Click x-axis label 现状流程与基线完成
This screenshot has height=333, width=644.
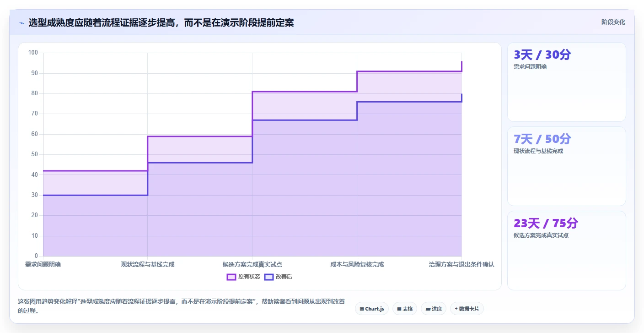(147, 264)
